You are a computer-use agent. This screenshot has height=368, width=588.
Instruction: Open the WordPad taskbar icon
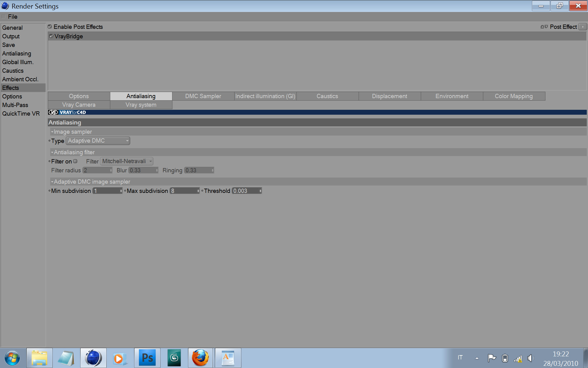pos(228,358)
